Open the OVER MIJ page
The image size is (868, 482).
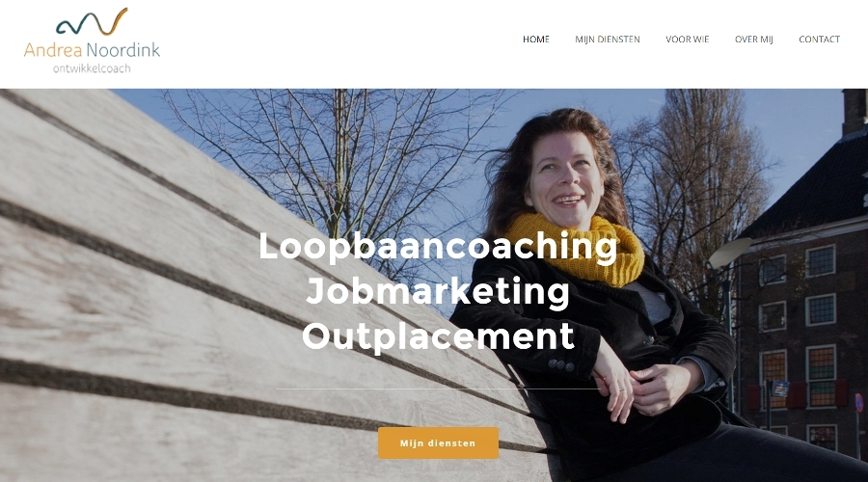click(753, 40)
